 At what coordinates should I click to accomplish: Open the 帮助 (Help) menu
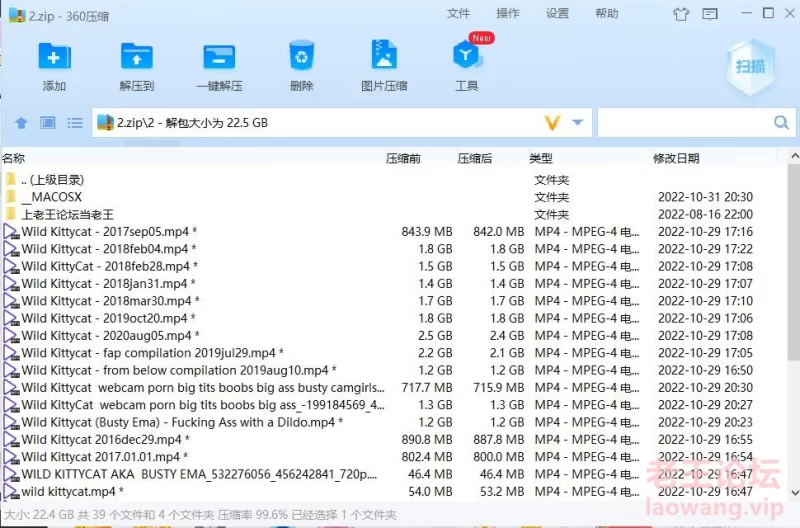pyautogui.click(x=607, y=14)
